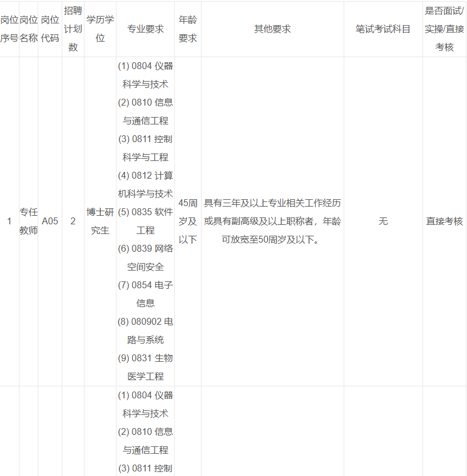The height and width of the screenshot is (476, 467).
Task: Click the 是否面试/实操/直接考核 header
Action: [x=444, y=29]
